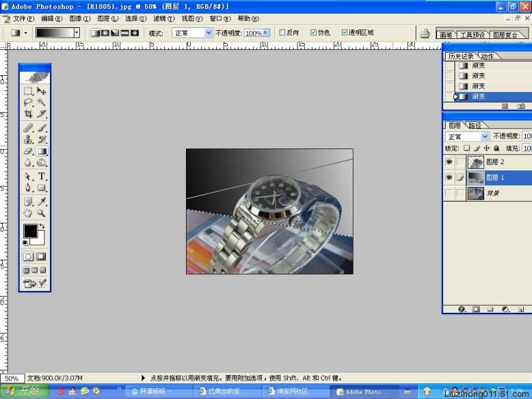Select the Magic Wand tool

click(42, 102)
